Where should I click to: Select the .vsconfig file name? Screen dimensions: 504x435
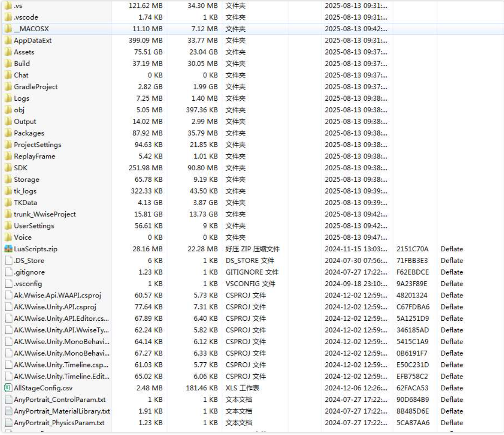(x=28, y=283)
